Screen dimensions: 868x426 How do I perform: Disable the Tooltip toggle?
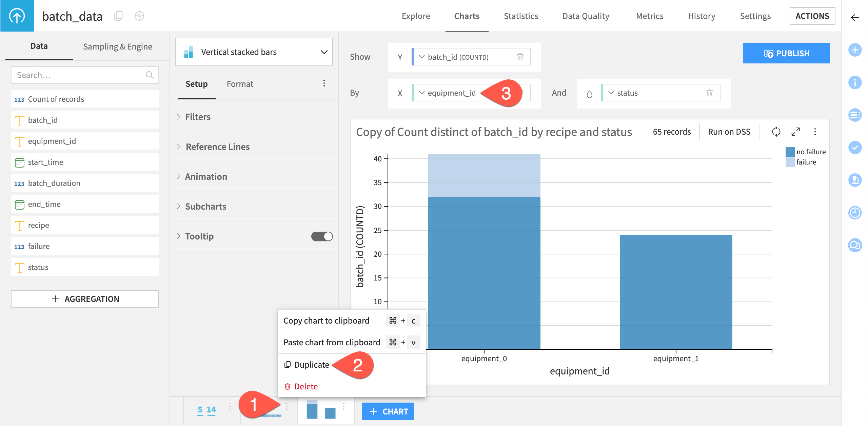tap(321, 236)
